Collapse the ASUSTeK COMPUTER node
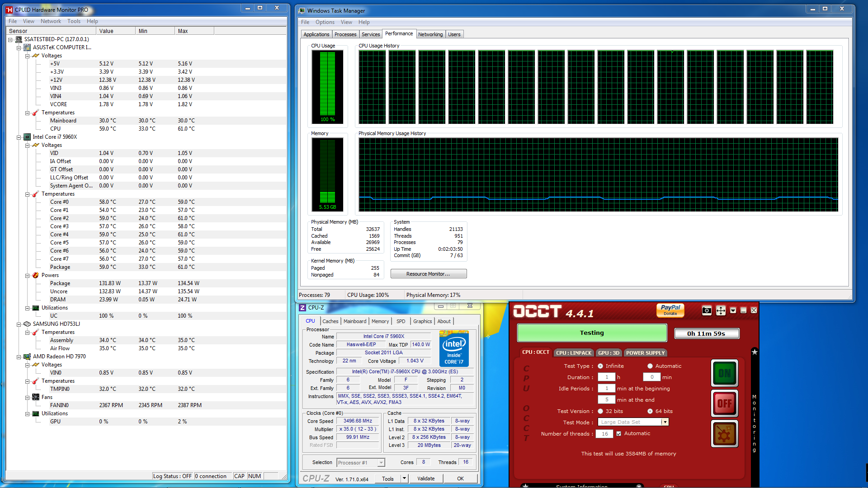The height and width of the screenshot is (488, 868). coord(19,48)
